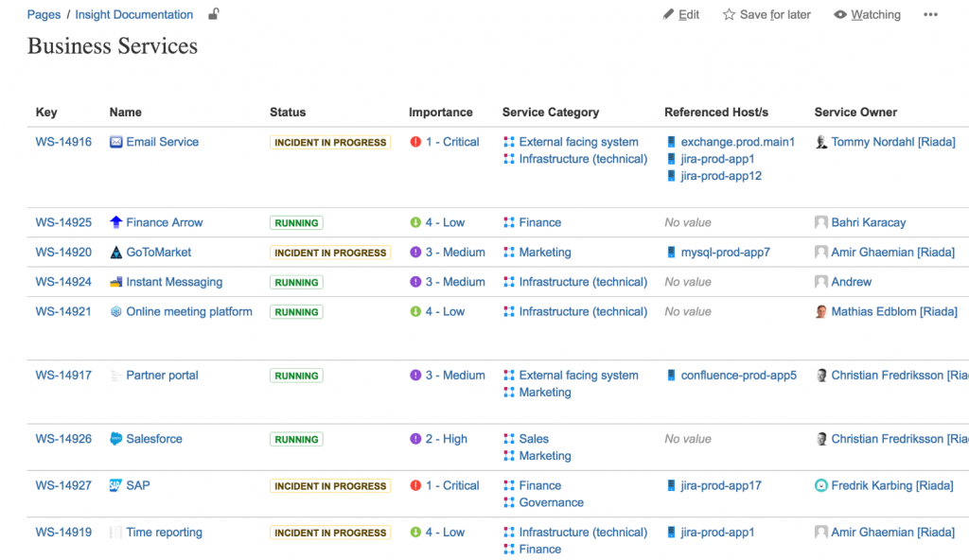The height and width of the screenshot is (560, 969).
Task: Click the host icon beside exchange.prod.main1
Action: (x=671, y=142)
